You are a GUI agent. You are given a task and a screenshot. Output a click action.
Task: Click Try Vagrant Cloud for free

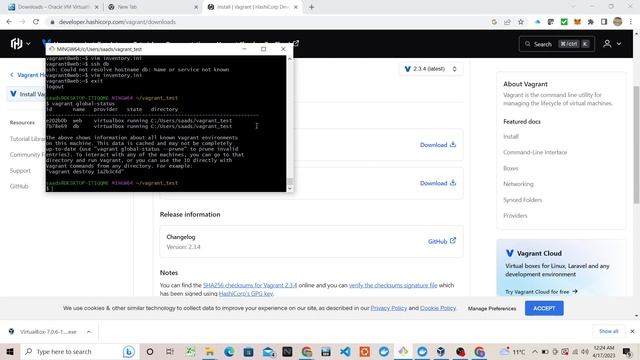click(541, 292)
